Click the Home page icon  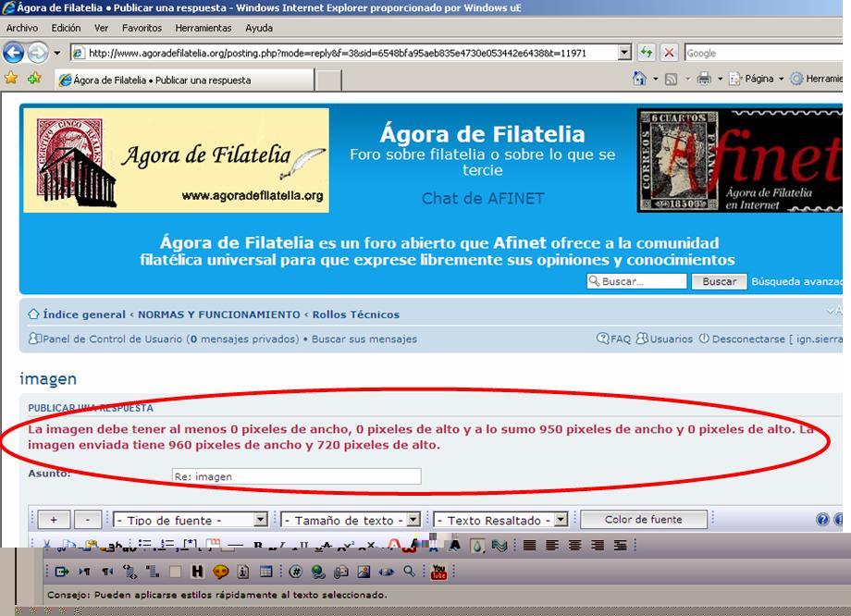(639, 79)
